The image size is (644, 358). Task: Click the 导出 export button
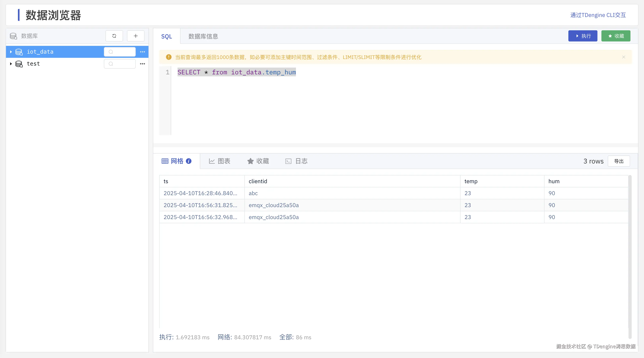click(x=619, y=161)
